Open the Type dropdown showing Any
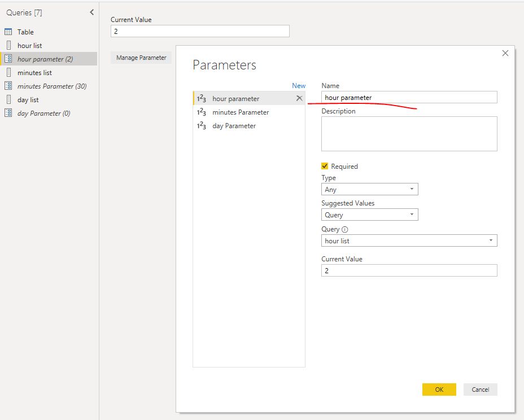 [x=370, y=189]
